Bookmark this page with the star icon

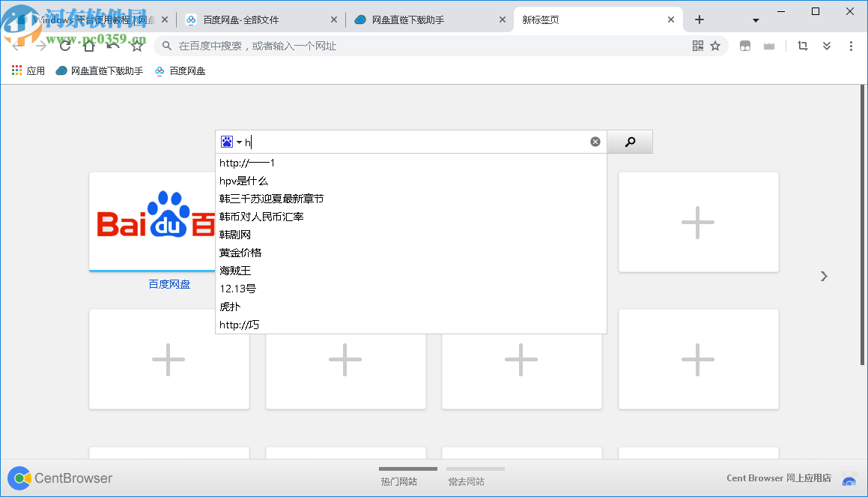coord(715,46)
